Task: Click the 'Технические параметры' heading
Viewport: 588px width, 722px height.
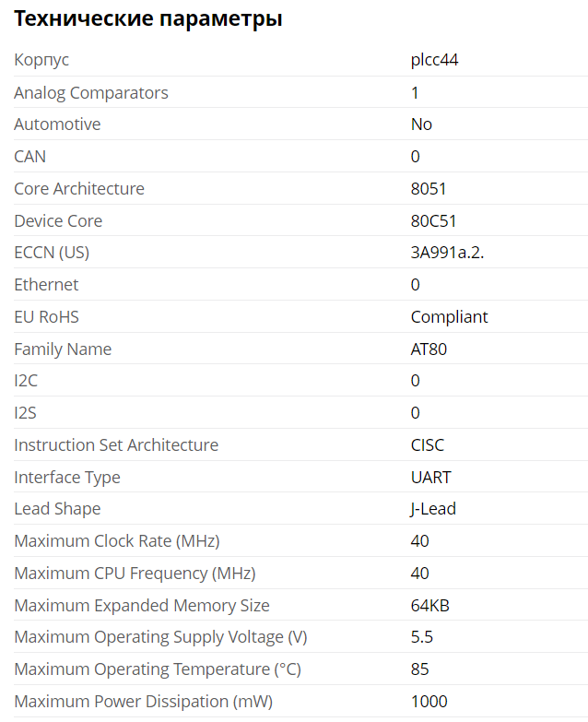Action: point(148,18)
